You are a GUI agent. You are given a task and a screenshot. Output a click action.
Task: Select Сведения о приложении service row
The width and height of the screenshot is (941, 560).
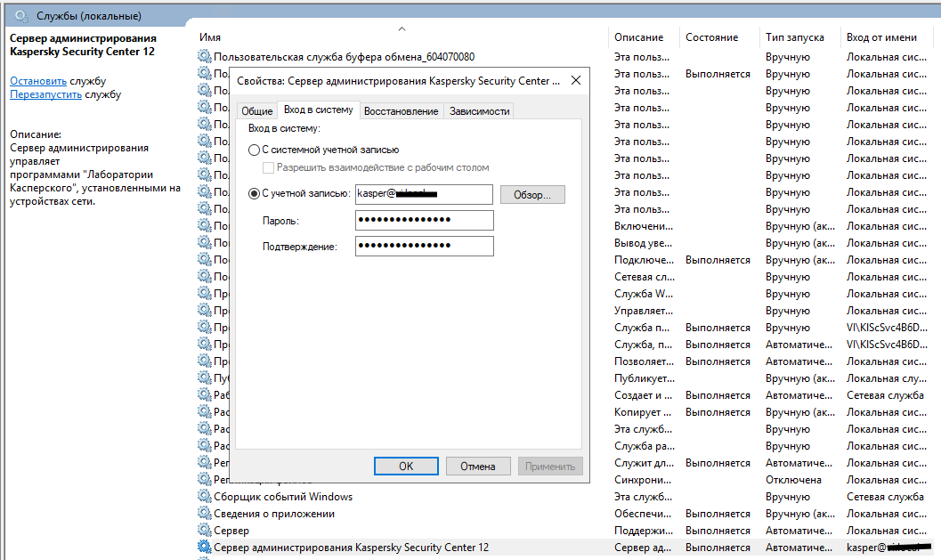coord(564,514)
